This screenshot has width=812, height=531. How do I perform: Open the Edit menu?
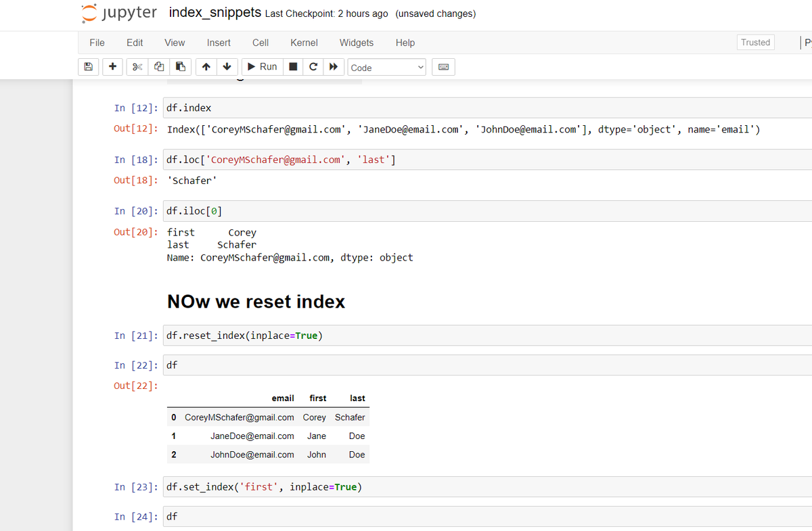[135, 43]
